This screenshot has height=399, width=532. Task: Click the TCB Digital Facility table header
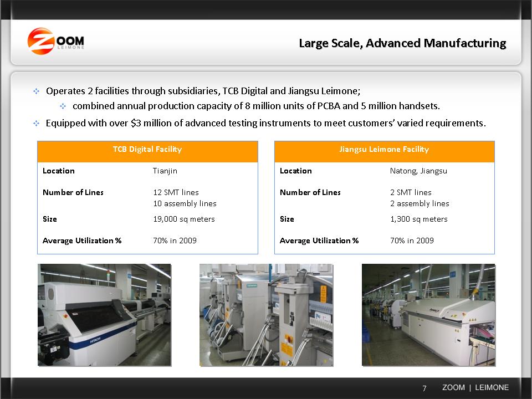pyautogui.click(x=147, y=150)
